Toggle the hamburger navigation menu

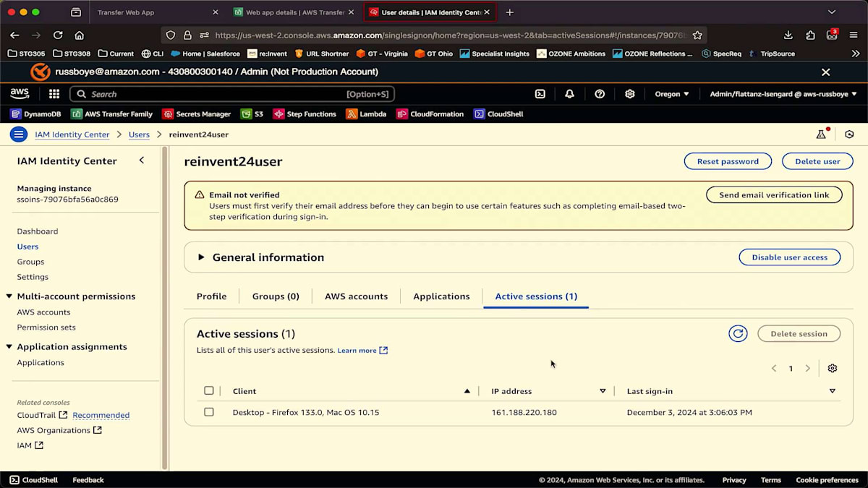(x=19, y=134)
